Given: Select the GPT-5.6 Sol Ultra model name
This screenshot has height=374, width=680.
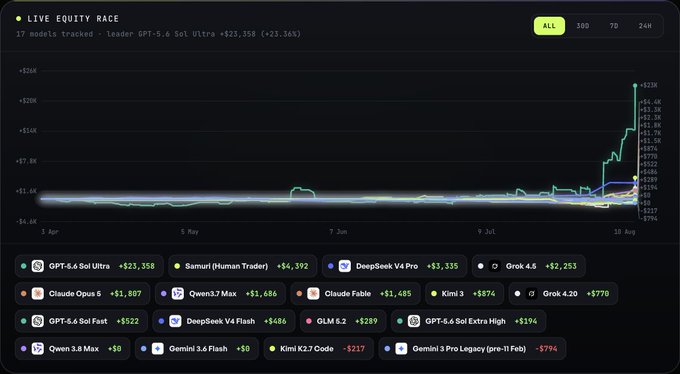Looking at the screenshot, I should point(79,266).
